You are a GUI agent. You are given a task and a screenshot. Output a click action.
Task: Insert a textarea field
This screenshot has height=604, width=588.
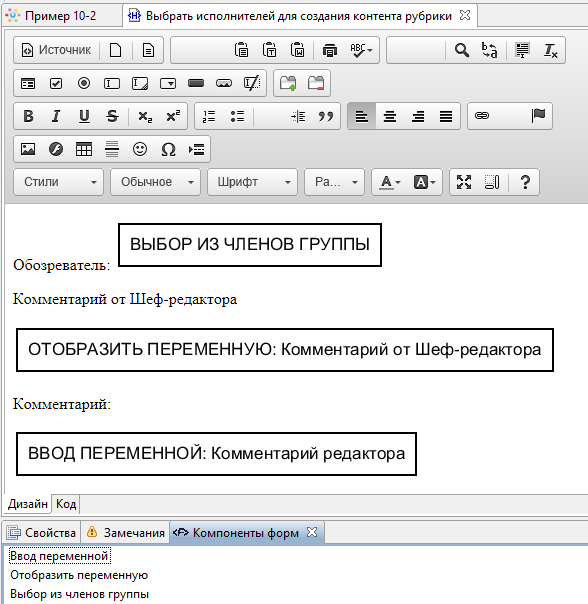click(140, 83)
